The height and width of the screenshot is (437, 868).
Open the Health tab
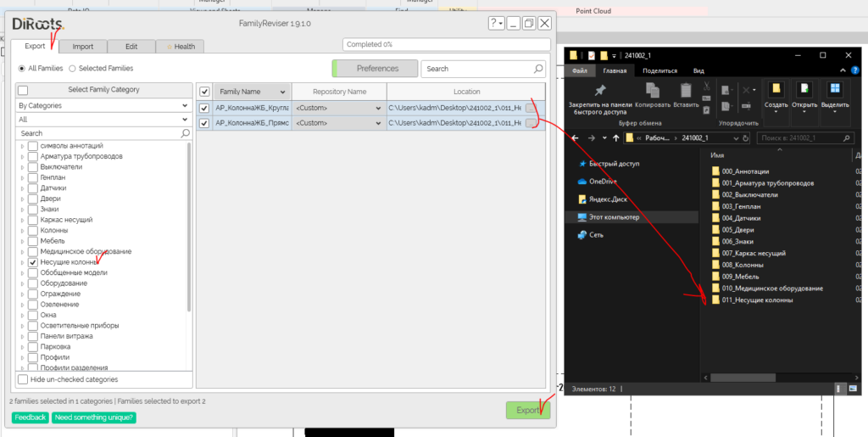180,47
